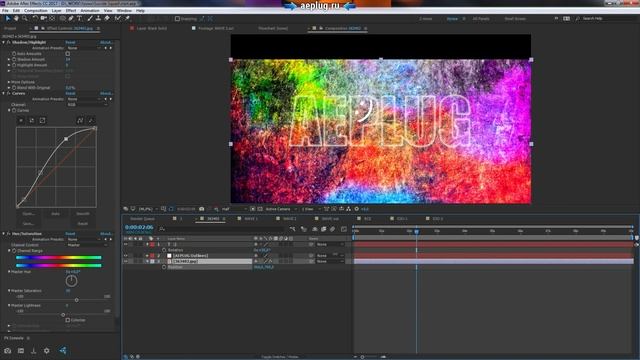Viewport: 640px width, 360px height.
Task: Open the Channel Control Master dropdown
Action: click(x=87, y=245)
